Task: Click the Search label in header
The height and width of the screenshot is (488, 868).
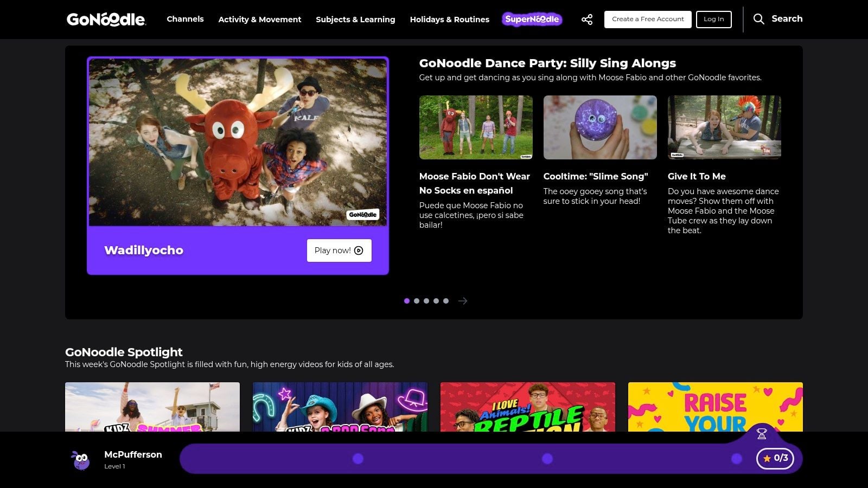Action: tap(787, 19)
